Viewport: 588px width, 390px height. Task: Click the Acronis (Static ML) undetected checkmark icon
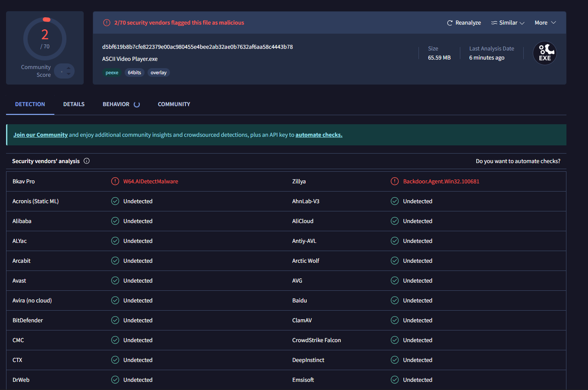coord(115,201)
